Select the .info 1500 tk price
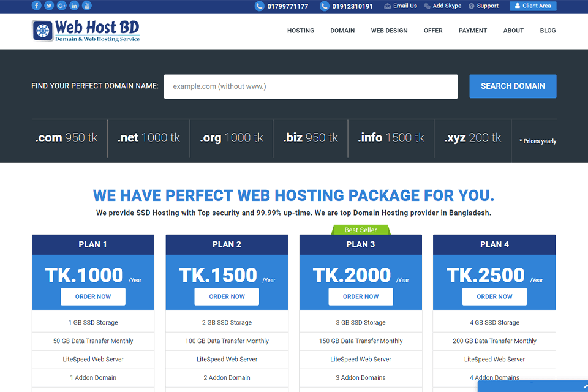 (x=391, y=138)
